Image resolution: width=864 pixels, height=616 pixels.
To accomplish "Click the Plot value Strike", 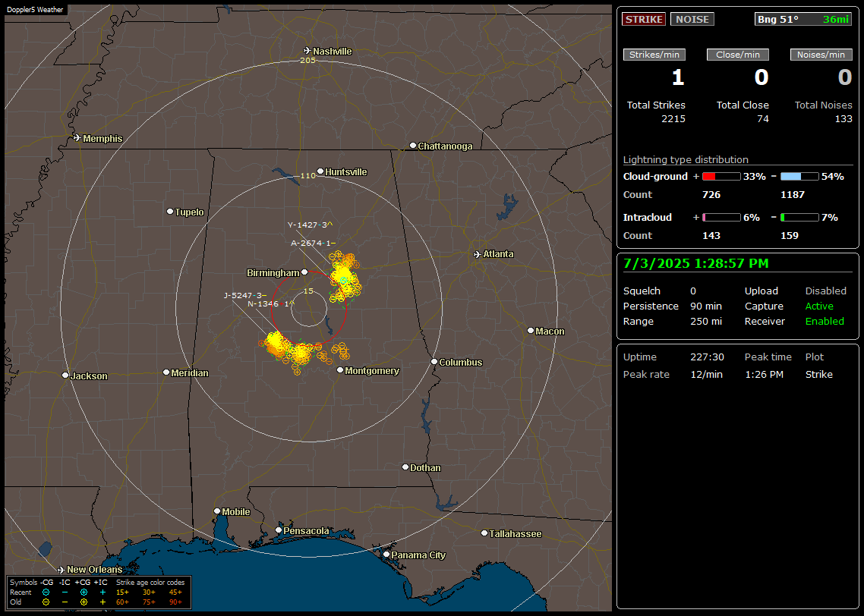I will [818, 374].
